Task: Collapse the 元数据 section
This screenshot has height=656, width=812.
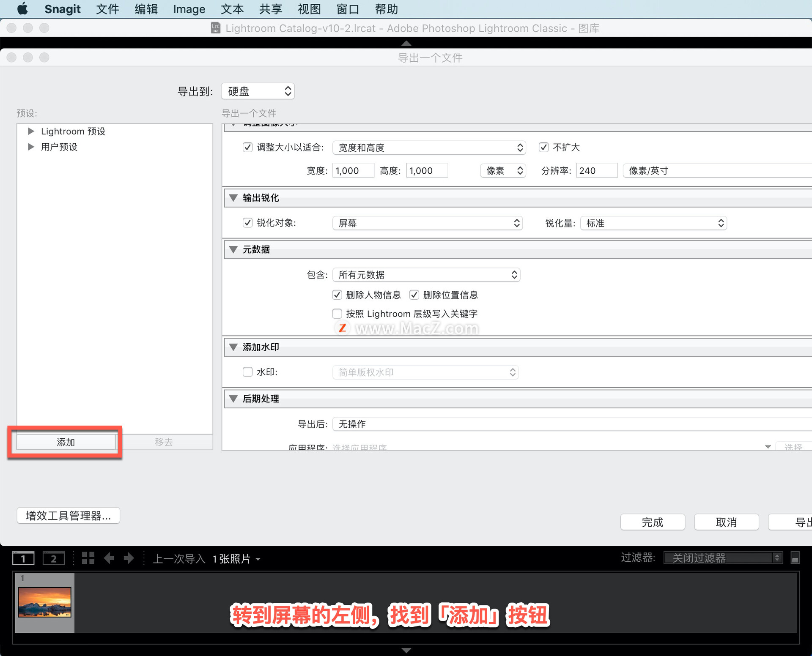Action: coord(233,249)
